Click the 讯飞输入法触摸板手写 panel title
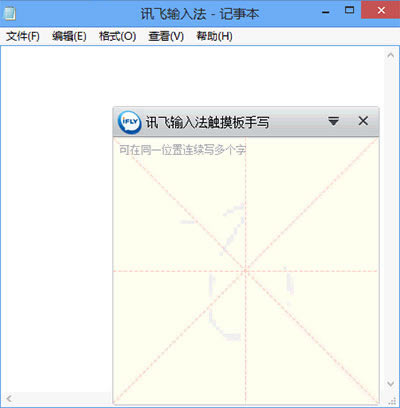The height and width of the screenshot is (408, 400). pos(207,122)
